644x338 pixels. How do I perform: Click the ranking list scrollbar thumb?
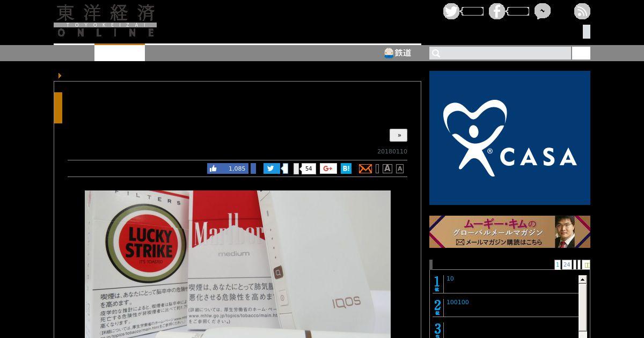582,308
